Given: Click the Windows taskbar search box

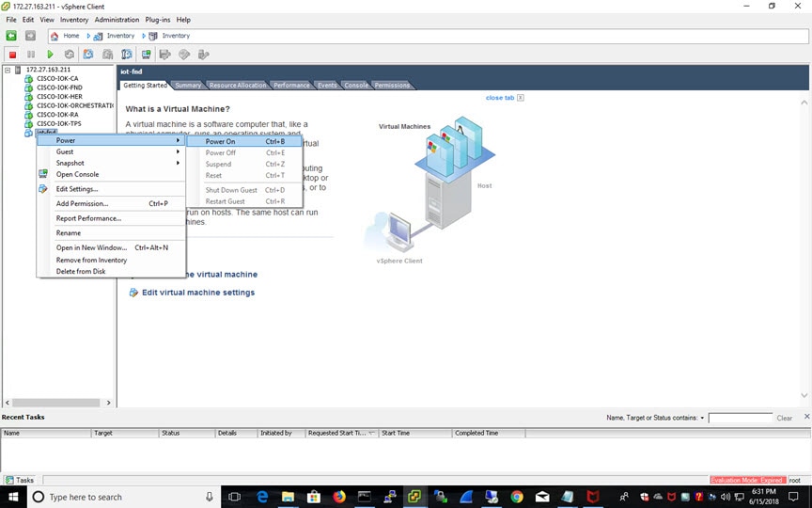Looking at the screenshot, I should (124, 497).
